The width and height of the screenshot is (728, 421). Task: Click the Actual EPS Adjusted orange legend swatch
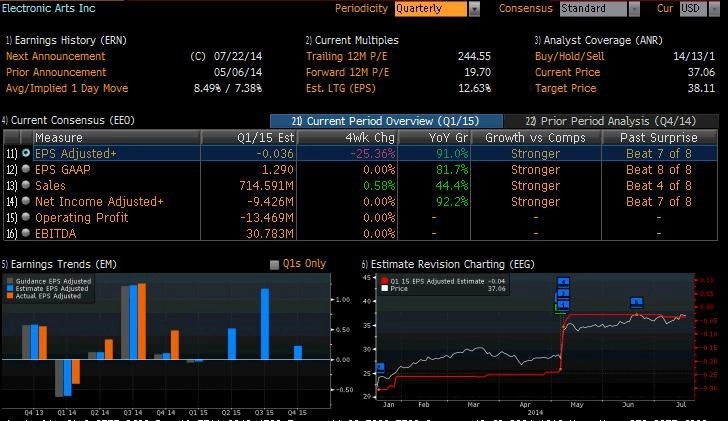(10, 296)
